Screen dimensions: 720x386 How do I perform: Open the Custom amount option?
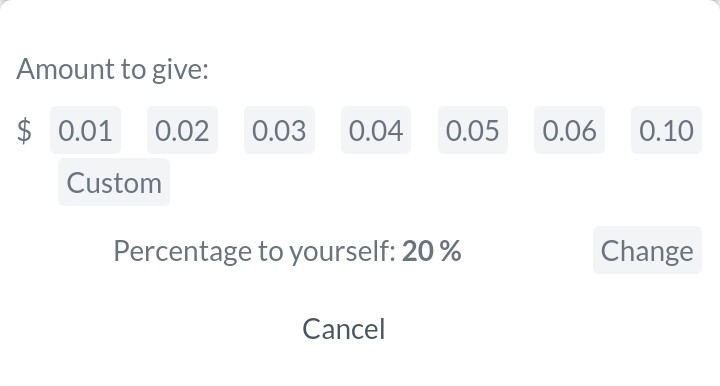[x=114, y=182]
